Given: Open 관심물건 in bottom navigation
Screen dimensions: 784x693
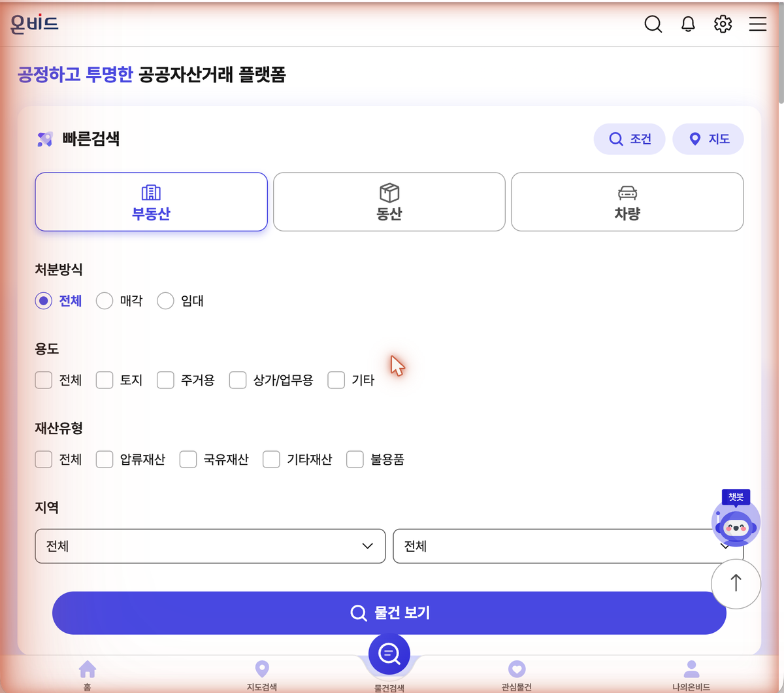Looking at the screenshot, I should click(517, 675).
